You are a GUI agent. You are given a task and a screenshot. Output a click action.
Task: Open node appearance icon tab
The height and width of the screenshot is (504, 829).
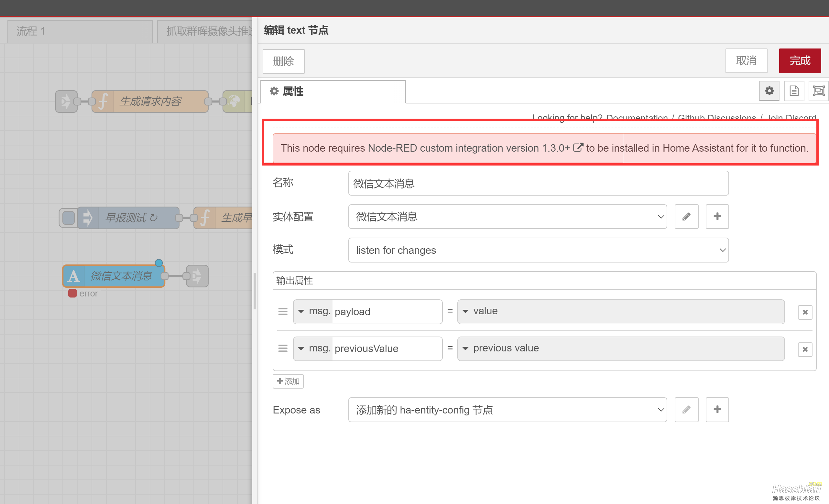coord(819,91)
